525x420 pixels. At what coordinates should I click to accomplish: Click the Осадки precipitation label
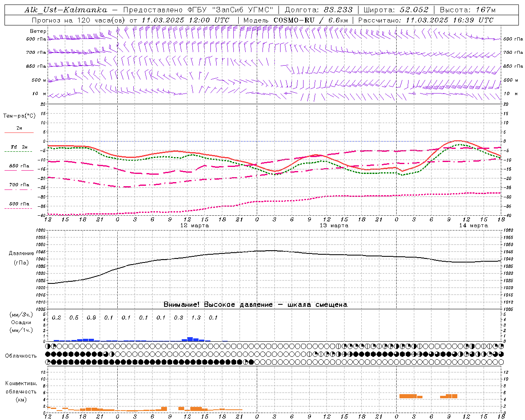tap(21, 322)
